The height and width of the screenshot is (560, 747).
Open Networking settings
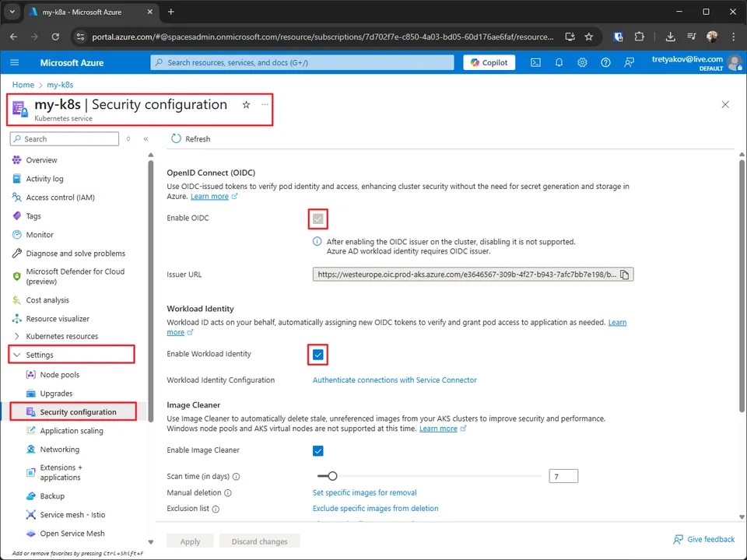60,449
